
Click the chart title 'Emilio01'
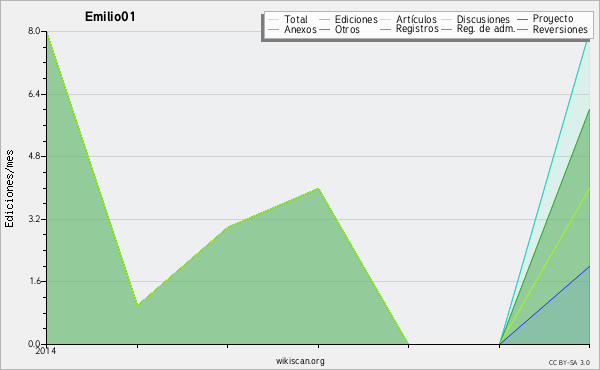110,17
